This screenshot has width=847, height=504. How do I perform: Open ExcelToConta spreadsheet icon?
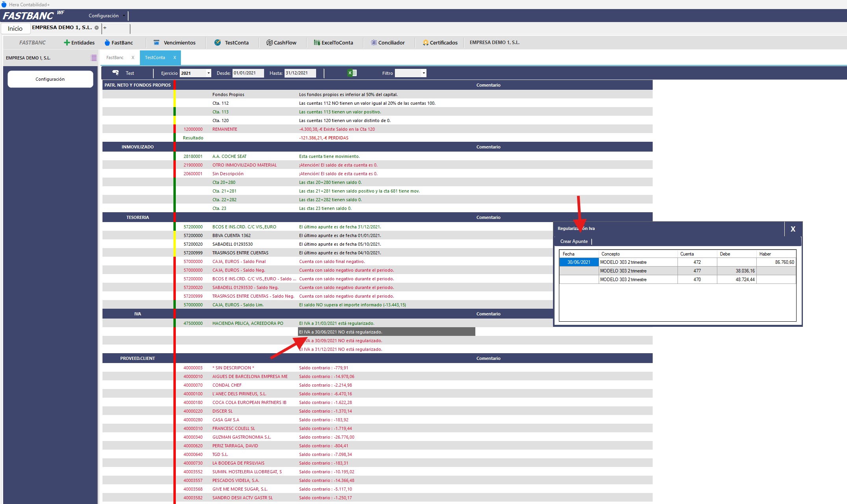point(317,43)
